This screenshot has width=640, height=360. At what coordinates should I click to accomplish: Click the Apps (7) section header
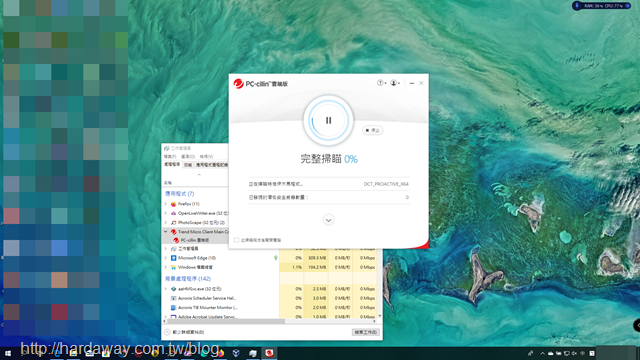pyautogui.click(x=180, y=194)
